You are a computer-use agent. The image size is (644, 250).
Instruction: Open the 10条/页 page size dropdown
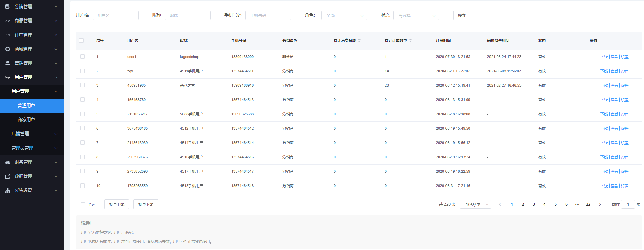click(x=475, y=204)
